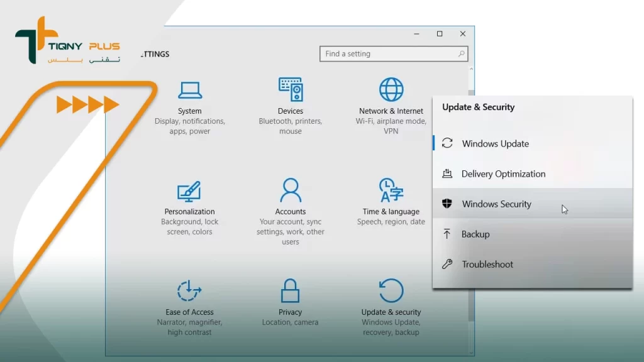This screenshot has width=644, height=362.
Task: Click the Backup upload arrow icon
Action: [x=447, y=234]
